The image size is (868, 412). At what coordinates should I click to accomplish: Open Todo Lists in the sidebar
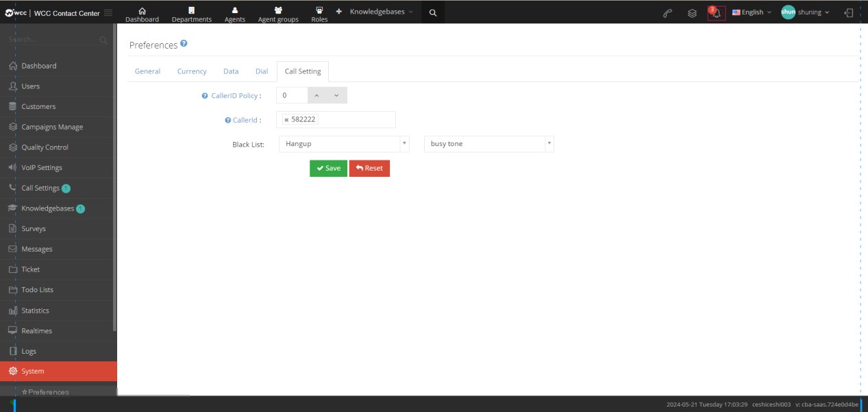(58, 290)
